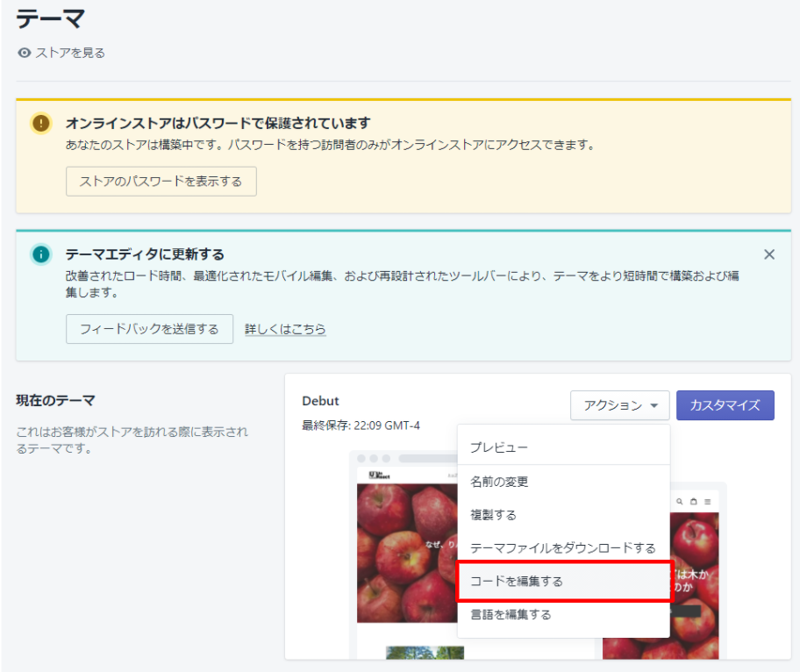Click the mobile theme preview thumbnail
Image resolution: width=800 pixels, height=672 pixels.
point(695,571)
